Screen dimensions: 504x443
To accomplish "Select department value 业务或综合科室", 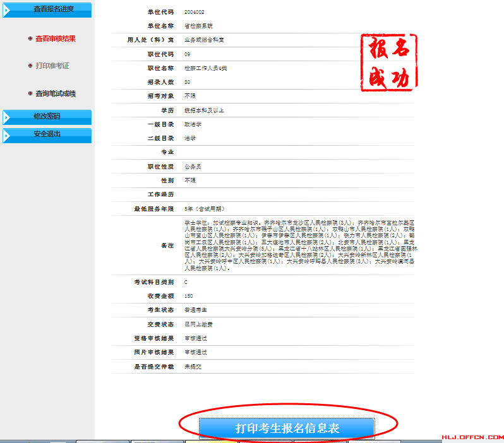I will 204,40.
